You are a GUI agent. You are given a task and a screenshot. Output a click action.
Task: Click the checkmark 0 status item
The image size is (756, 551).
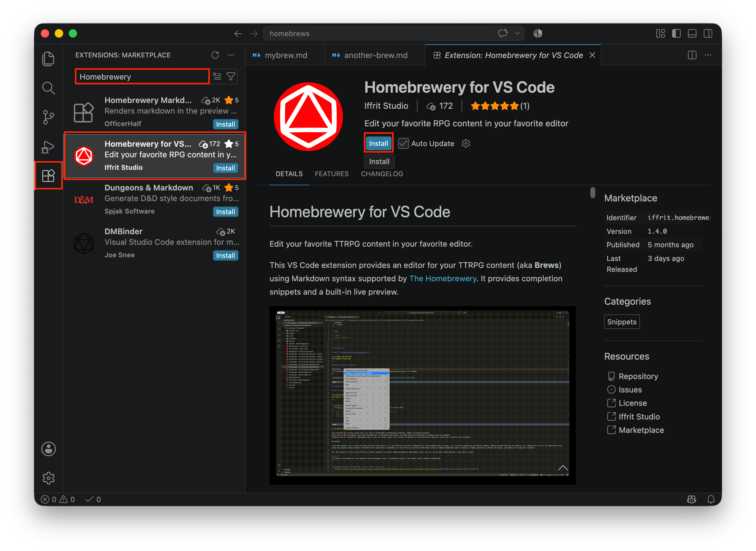coord(93,499)
